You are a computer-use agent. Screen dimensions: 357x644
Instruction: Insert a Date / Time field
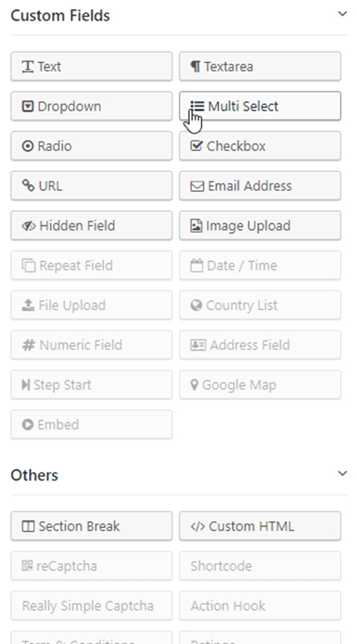[260, 265]
